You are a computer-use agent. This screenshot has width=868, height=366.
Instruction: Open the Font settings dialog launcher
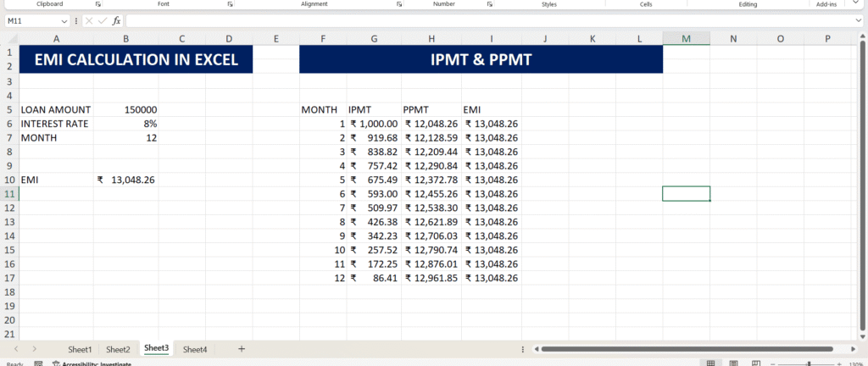[x=230, y=4]
